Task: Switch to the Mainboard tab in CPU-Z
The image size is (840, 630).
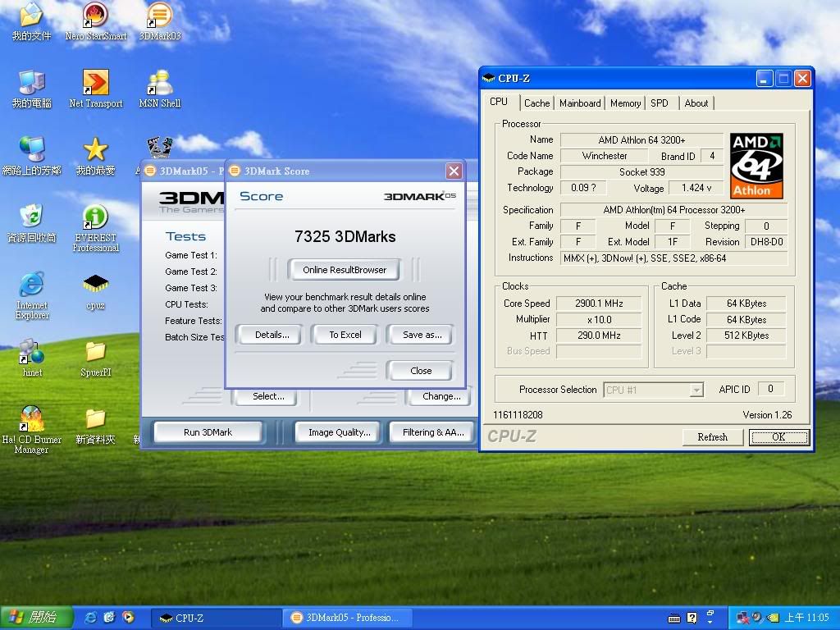Action: (x=580, y=103)
